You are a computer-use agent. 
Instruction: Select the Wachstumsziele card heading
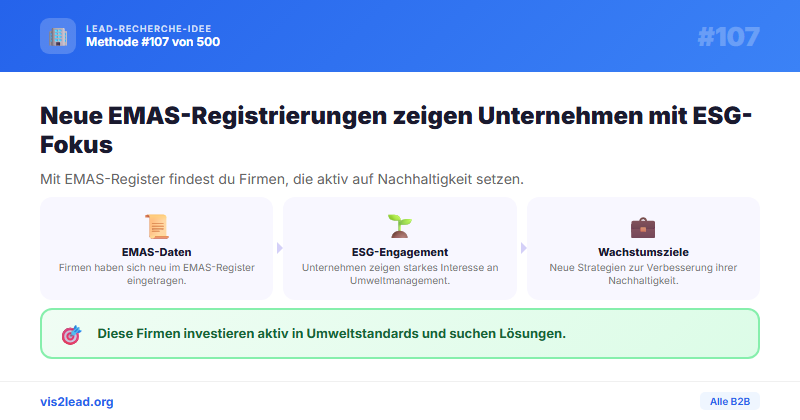[643, 252]
